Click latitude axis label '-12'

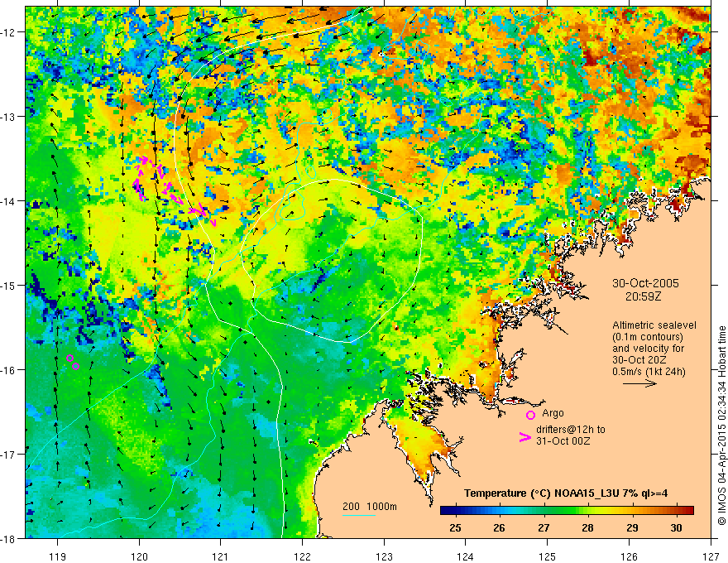click(9, 32)
